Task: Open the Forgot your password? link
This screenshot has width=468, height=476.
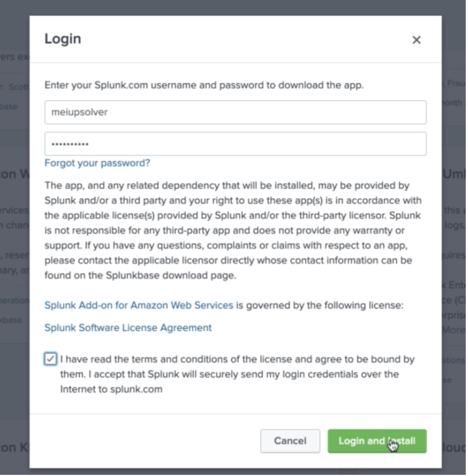Action: 97,163
